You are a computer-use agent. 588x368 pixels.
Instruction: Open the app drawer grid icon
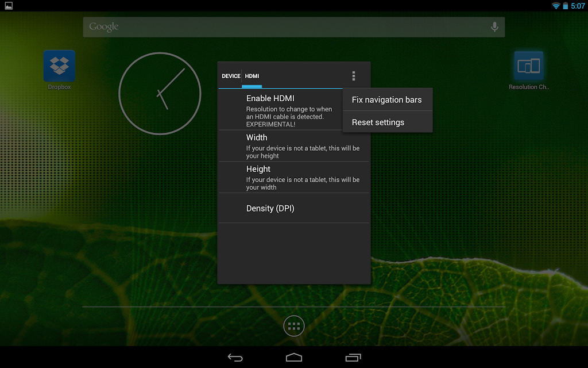tap(293, 326)
